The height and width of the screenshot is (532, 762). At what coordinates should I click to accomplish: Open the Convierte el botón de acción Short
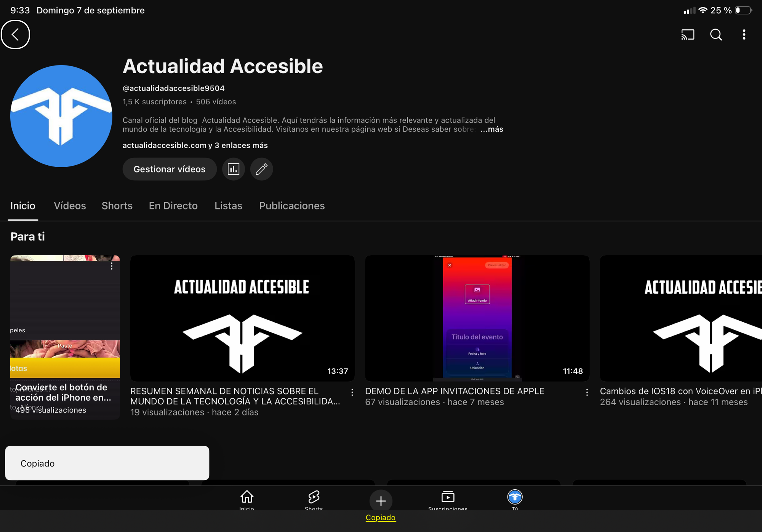[65, 337]
